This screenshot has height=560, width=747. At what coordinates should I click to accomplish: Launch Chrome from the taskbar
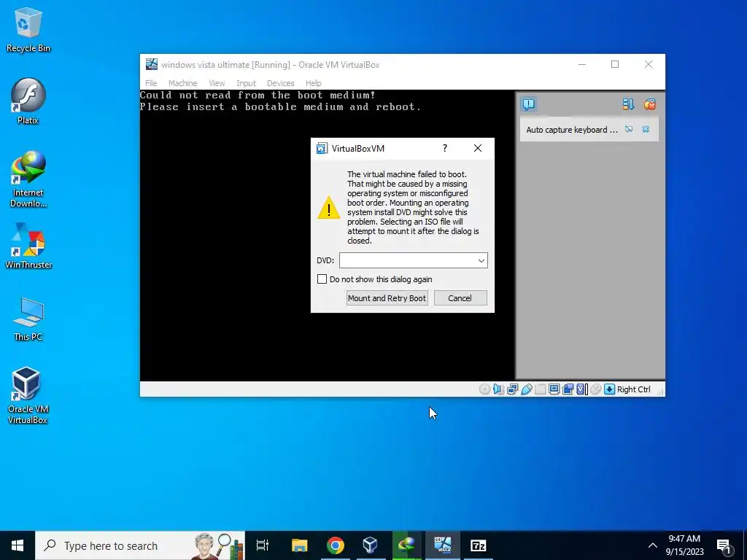click(336, 545)
